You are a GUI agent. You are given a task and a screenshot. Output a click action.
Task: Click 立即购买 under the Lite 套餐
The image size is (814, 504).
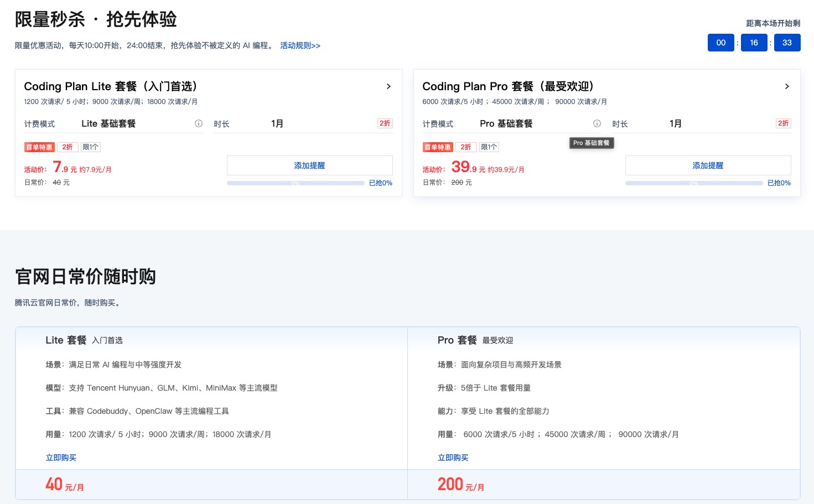click(x=61, y=458)
